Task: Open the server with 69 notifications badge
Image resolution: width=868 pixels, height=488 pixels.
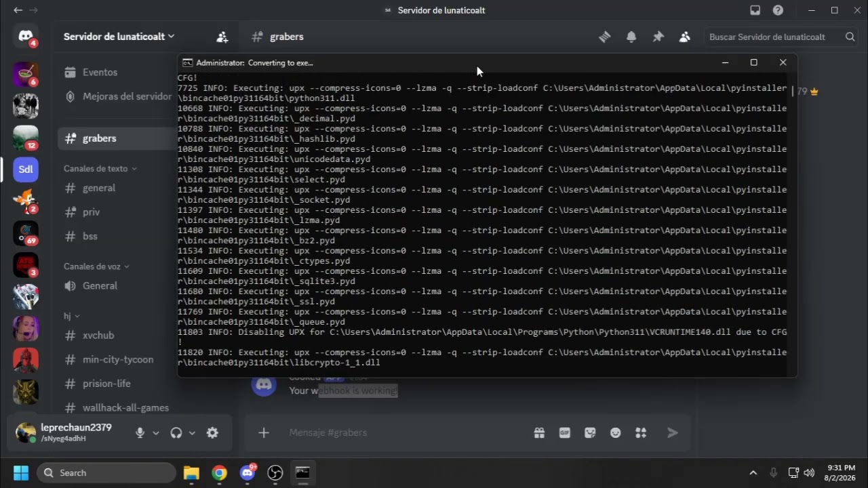Action: coord(26,233)
